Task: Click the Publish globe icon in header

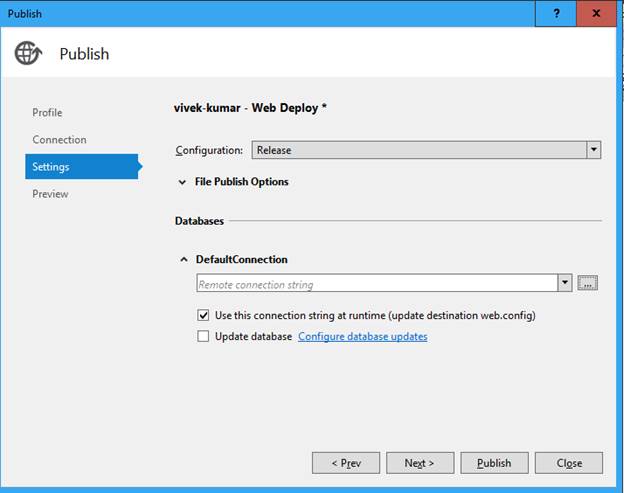Action: pyautogui.click(x=28, y=53)
